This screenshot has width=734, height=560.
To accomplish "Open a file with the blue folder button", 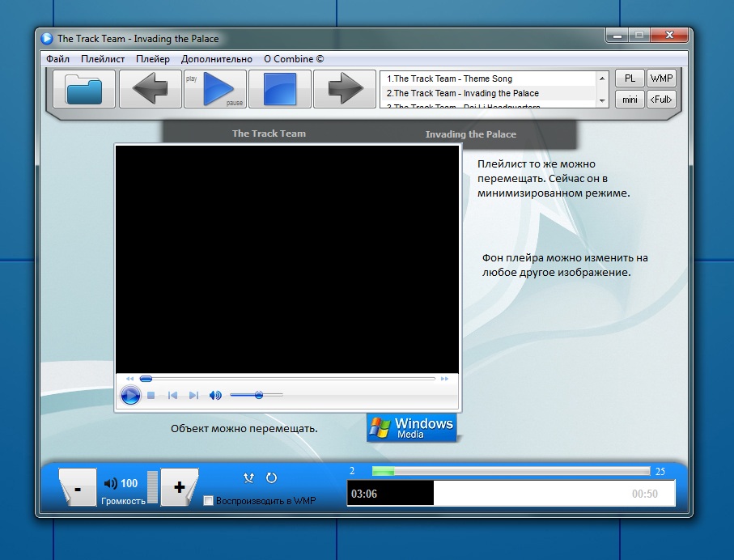I will [84, 89].
